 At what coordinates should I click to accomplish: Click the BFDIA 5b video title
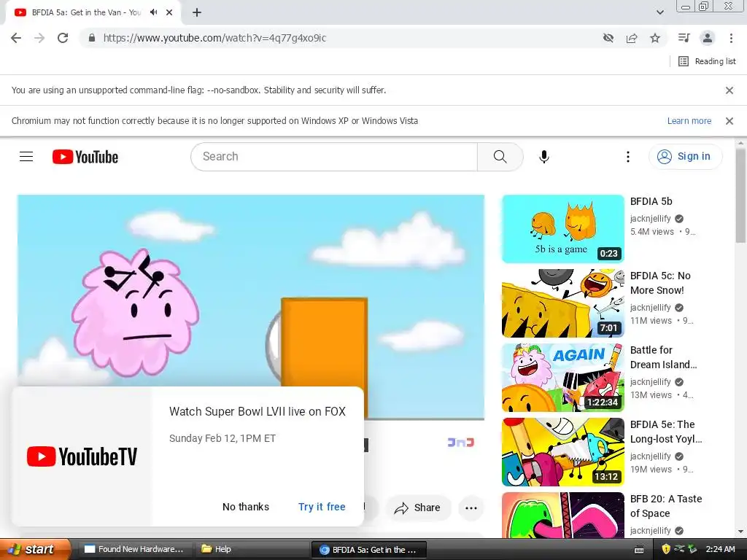(x=651, y=201)
